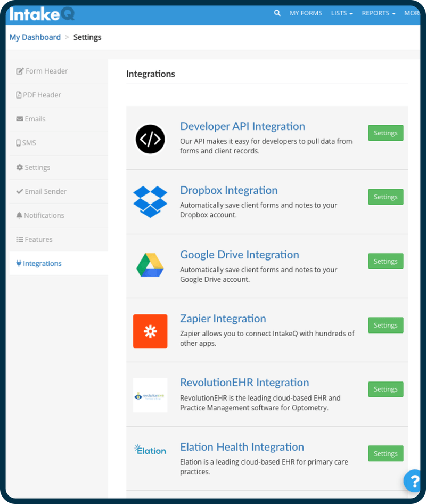Return to My Dashboard via the breadcrumb
The height and width of the screenshot is (504, 426).
point(35,37)
